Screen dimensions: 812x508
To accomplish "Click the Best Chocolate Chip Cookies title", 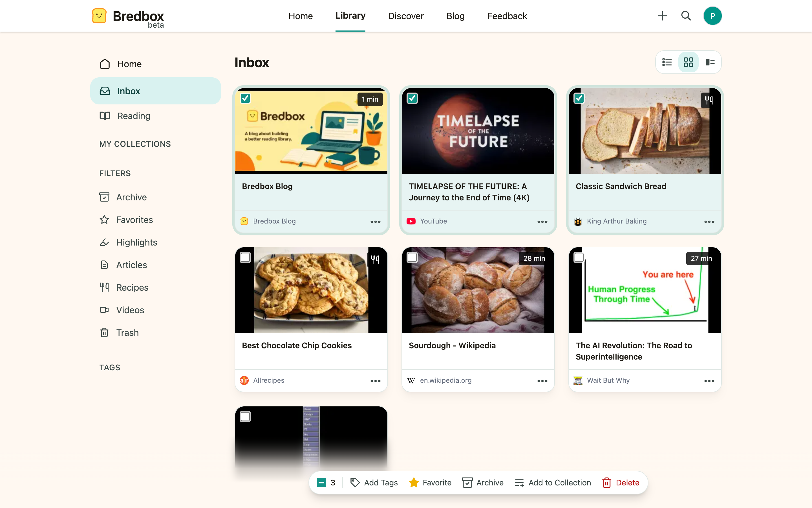I will point(297,346).
